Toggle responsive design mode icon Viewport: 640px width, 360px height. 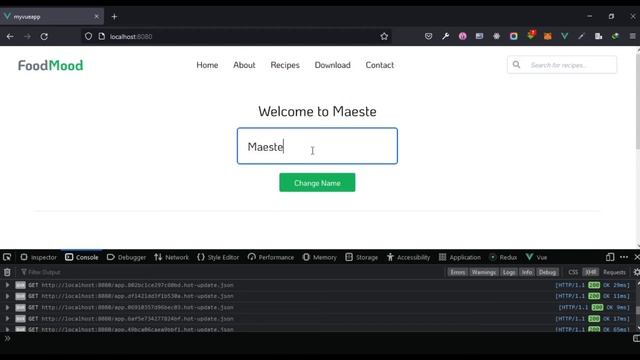click(x=610, y=257)
